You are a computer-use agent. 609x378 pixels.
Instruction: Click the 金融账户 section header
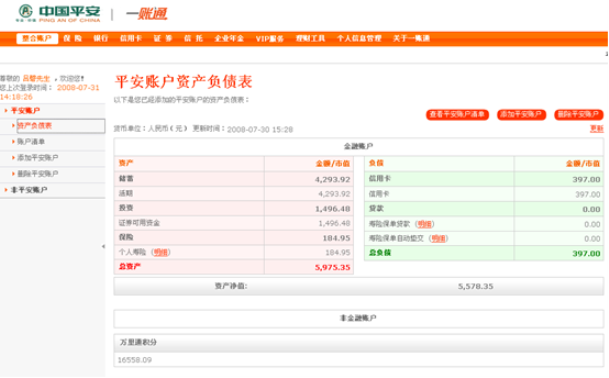tap(358, 146)
